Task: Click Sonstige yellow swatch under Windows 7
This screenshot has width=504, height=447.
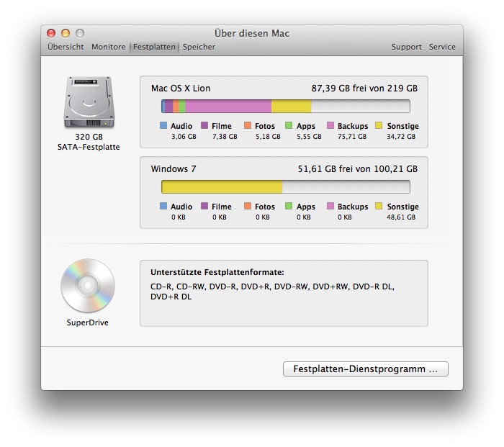Action: 379,206
